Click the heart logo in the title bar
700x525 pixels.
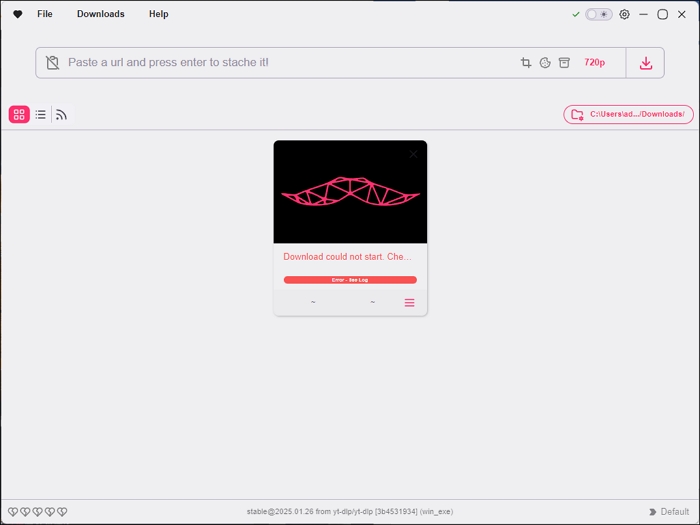tap(17, 15)
